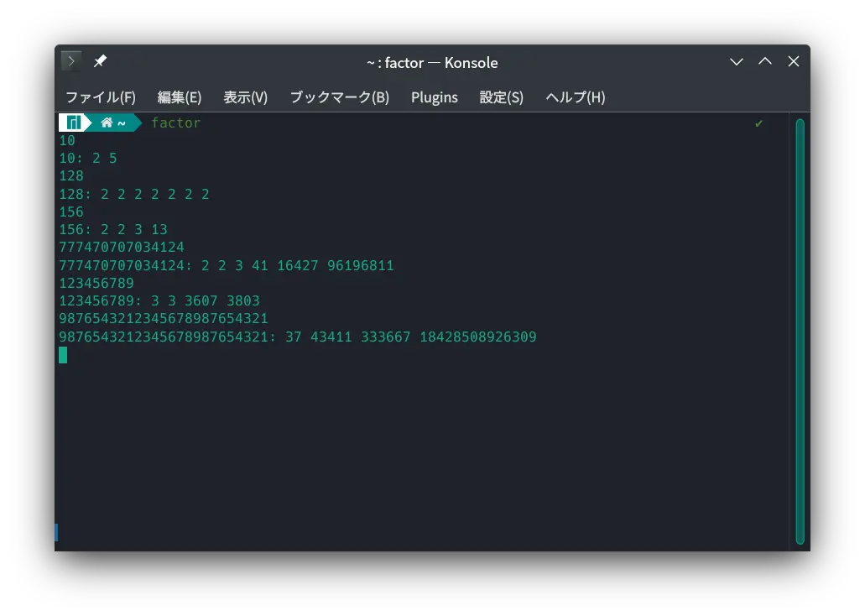This screenshot has width=865, height=616.
Task: Open the ファイル(F) menu
Action: (x=101, y=97)
